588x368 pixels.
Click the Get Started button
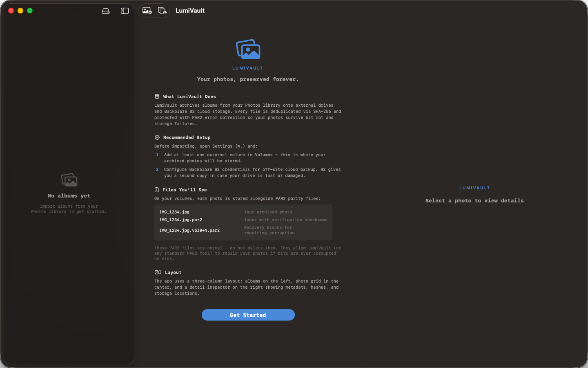(248, 315)
